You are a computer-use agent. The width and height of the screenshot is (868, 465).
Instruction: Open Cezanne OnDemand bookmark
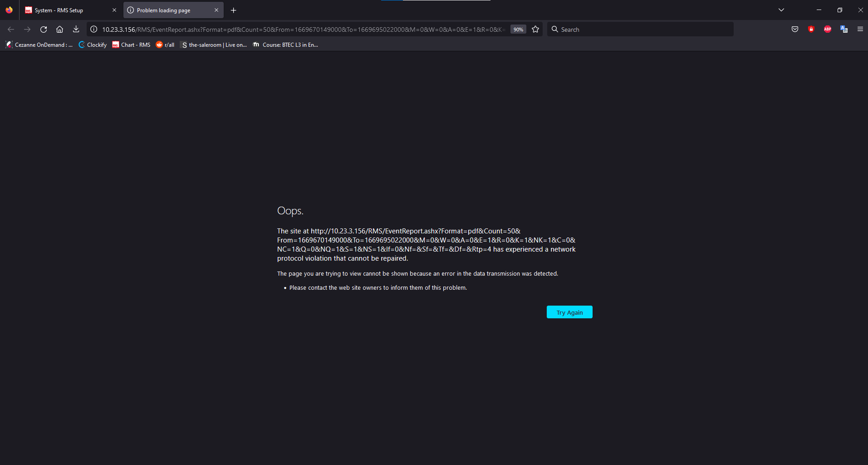point(39,45)
